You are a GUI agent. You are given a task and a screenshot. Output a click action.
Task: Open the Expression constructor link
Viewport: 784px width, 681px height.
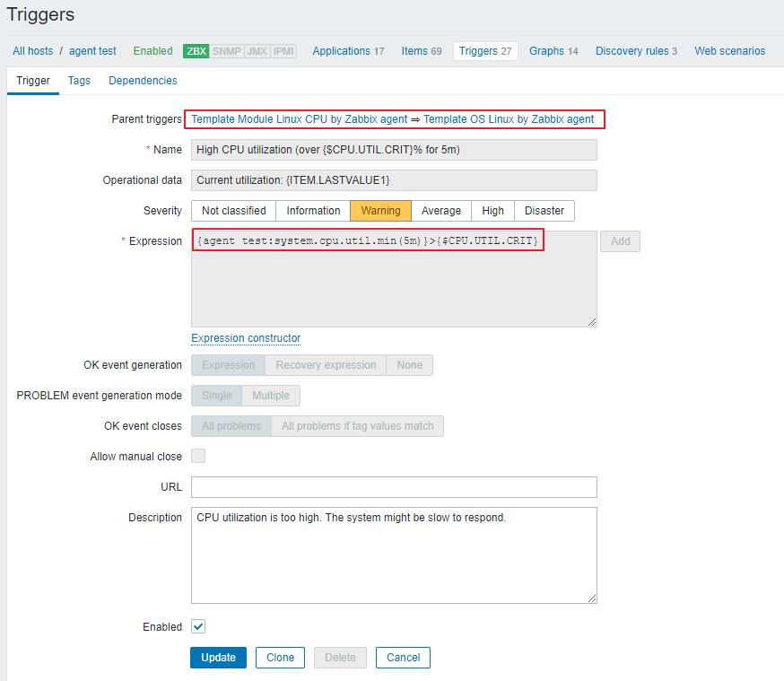(246, 338)
